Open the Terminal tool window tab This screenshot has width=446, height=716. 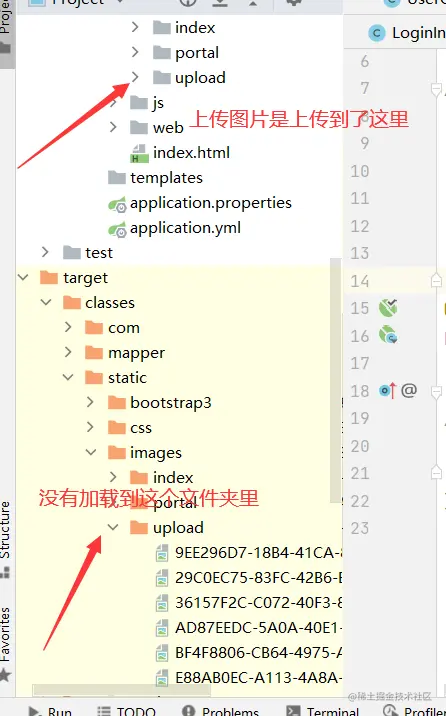pos(323,710)
